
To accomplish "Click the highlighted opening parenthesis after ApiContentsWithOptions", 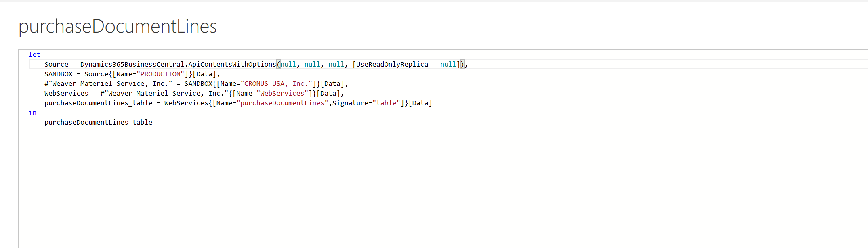I will (278, 64).
